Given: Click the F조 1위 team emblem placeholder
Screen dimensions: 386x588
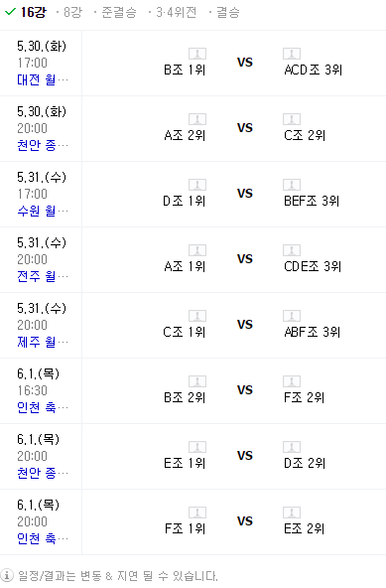Looking at the screenshot, I should 197,513.
